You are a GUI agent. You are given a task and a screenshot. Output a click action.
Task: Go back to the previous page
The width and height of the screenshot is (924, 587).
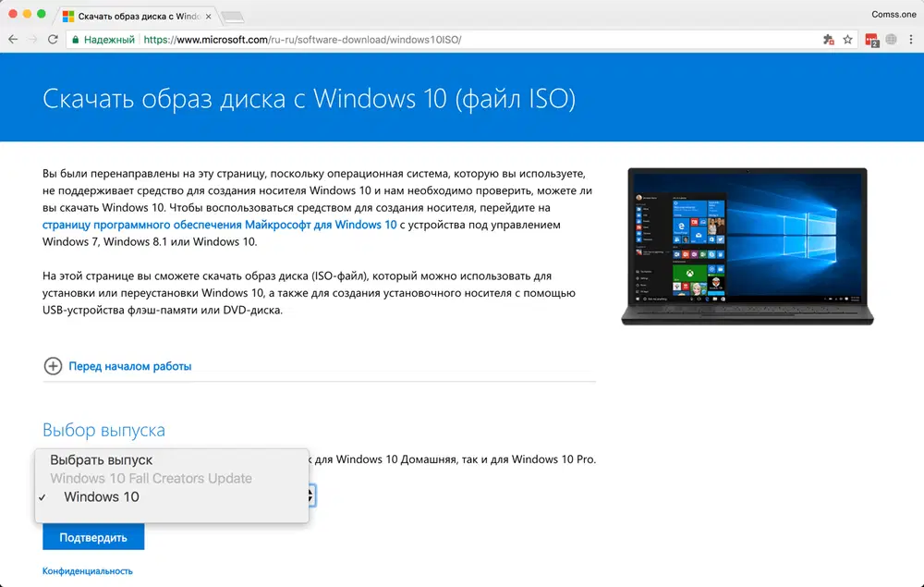13,40
